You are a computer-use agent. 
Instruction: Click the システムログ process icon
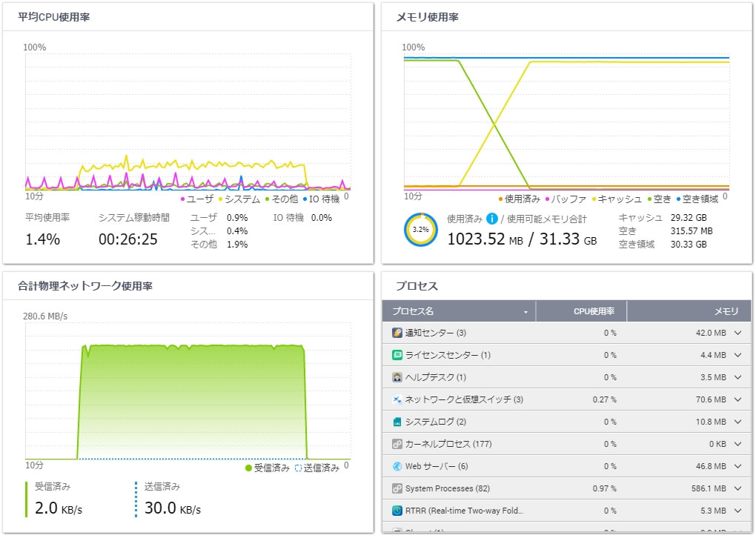[x=397, y=422]
